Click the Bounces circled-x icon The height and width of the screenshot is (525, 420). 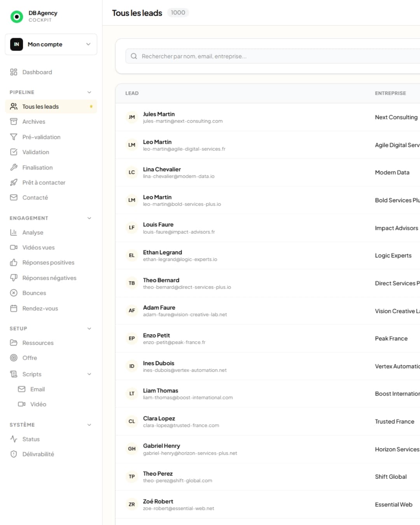(x=14, y=293)
